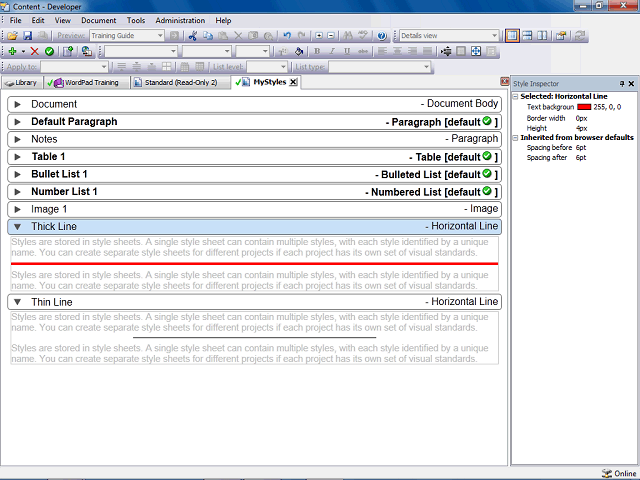Cut selection using the scissors icon
This screenshot has height=480, width=640.
(193, 36)
